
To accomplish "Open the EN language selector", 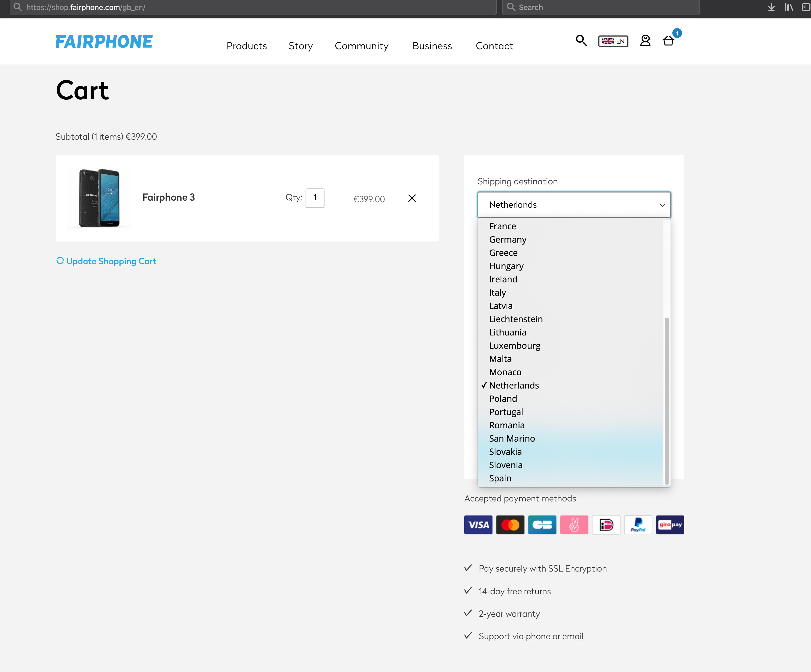I will (613, 41).
